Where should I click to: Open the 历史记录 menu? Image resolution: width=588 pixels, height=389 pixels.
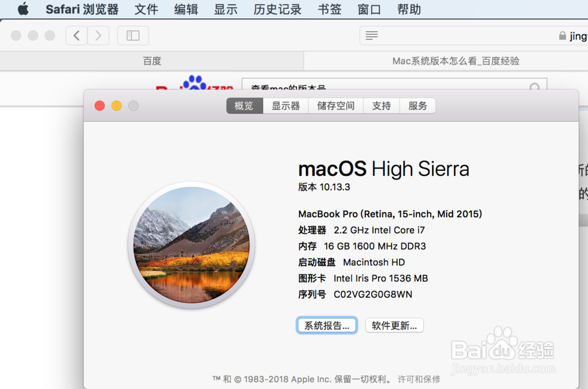(278, 9)
